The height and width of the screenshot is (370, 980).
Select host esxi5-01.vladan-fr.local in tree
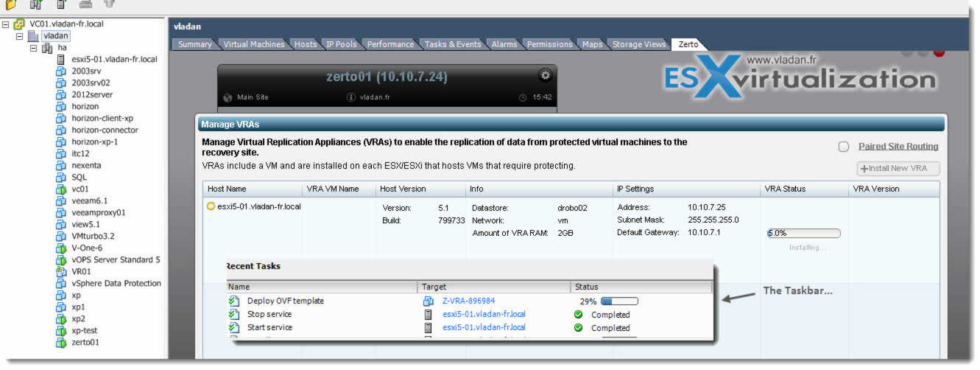point(114,60)
